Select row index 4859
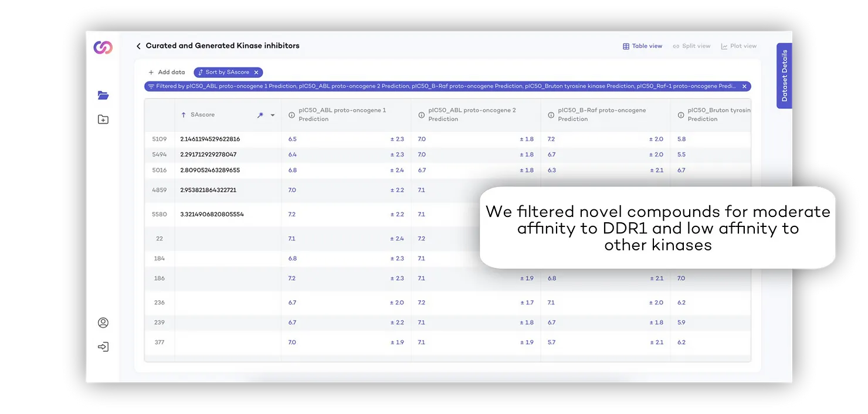 (160, 190)
